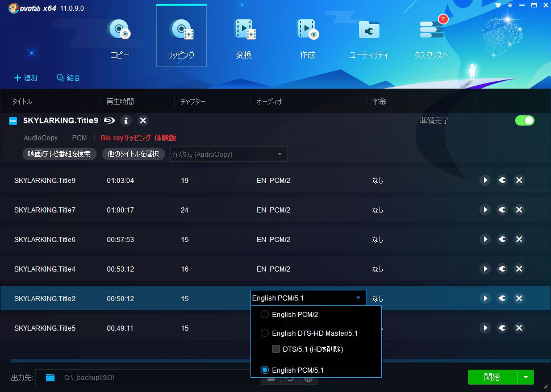Image resolution: width=551 pixels, height=392 pixels.
Task: Show disc info for SKYLARKING.Title9
Action: click(x=126, y=121)
